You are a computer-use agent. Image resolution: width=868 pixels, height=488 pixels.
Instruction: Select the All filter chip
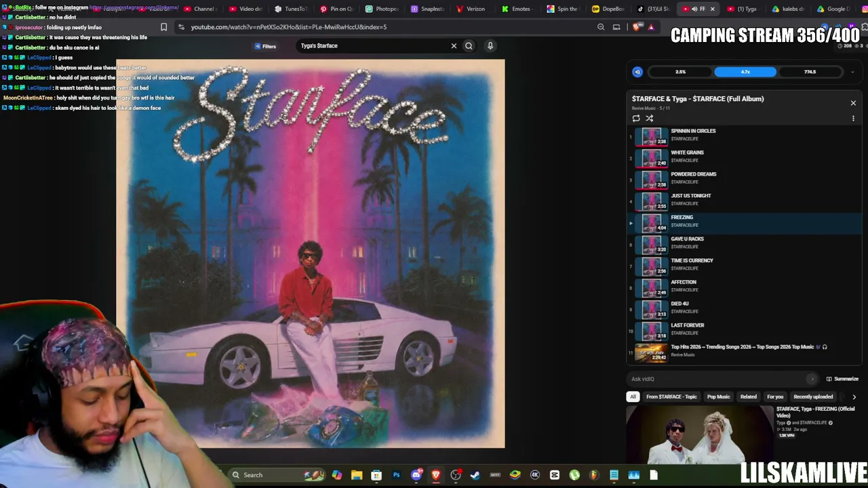(633, 397)
